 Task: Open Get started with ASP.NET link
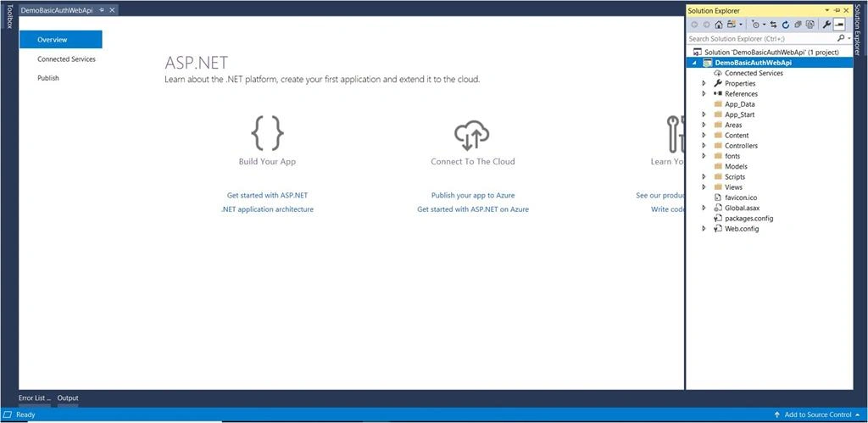[267, 196]
